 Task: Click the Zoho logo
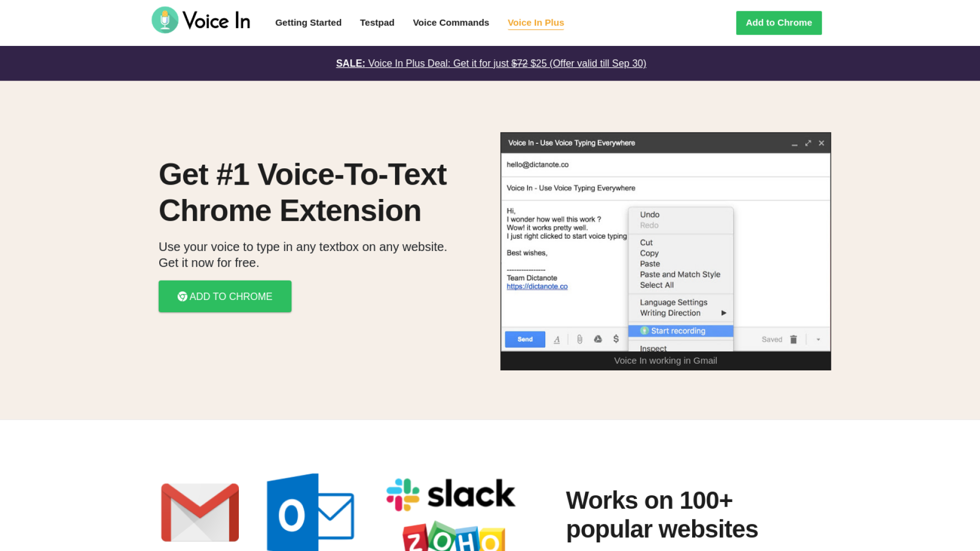(x=454, y=537)
